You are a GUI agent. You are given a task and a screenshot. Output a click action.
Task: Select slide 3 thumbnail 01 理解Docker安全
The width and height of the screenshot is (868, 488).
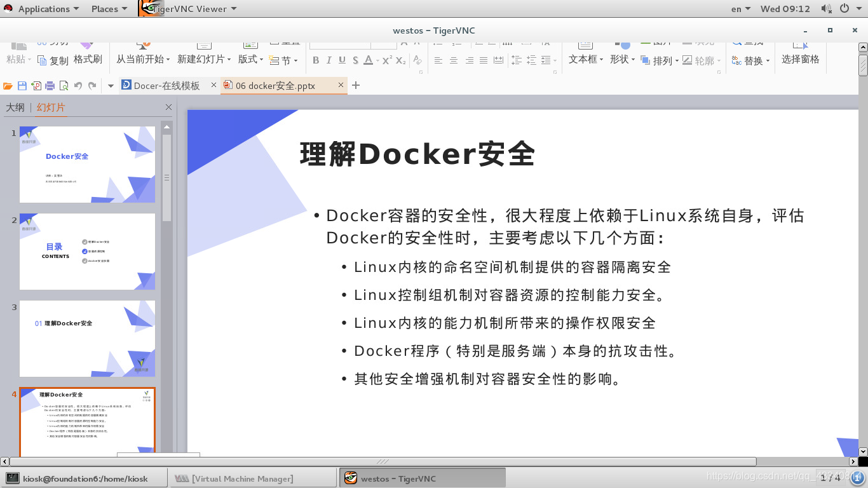(87, 338)
